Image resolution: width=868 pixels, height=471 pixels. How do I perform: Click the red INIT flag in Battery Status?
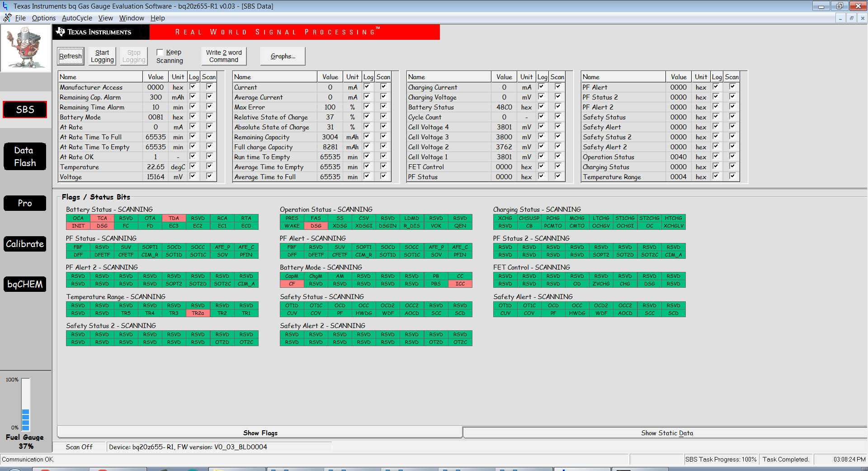point(78,226)
